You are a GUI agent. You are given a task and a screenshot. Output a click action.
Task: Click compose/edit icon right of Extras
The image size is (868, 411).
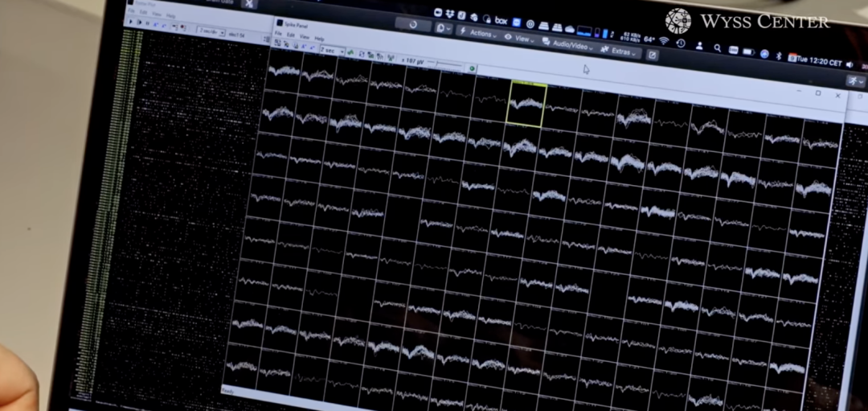(x=652, y=55)
